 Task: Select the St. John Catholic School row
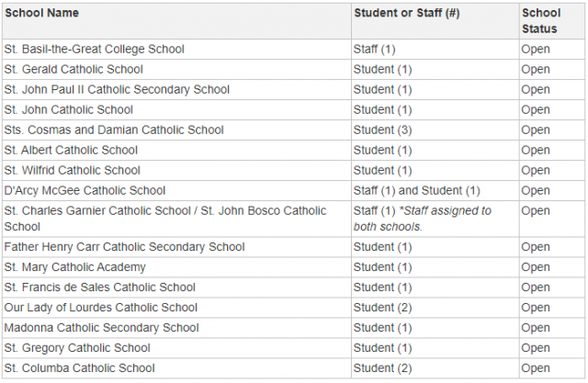coord(293,110)
